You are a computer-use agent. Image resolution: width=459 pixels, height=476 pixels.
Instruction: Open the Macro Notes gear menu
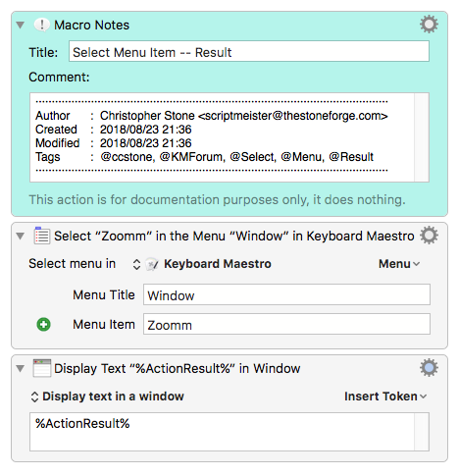tap(429, 25)
